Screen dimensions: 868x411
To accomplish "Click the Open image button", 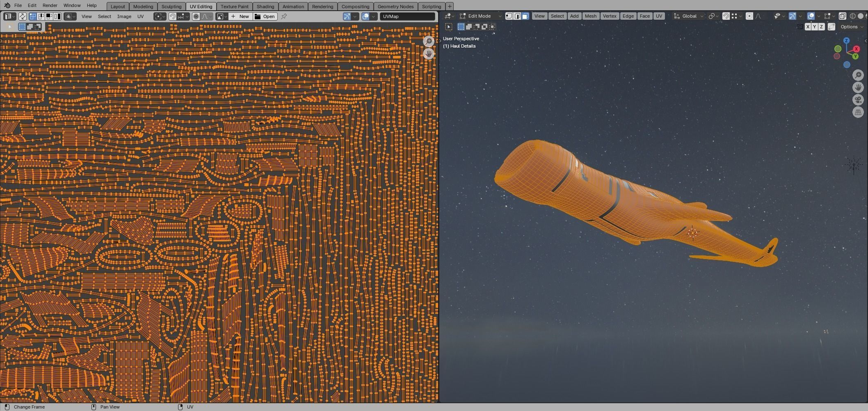I will tap(265, 16).
